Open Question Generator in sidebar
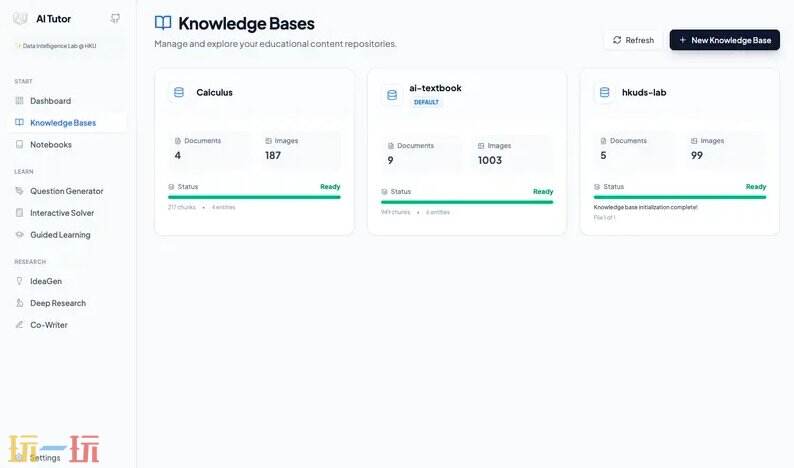794x468 pixels. 66,191
